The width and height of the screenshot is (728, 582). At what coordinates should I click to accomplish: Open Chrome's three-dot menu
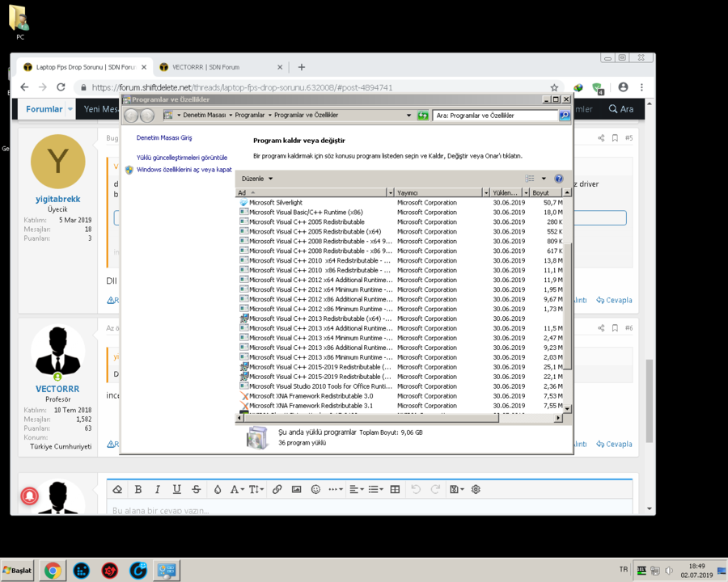point(641,87)
